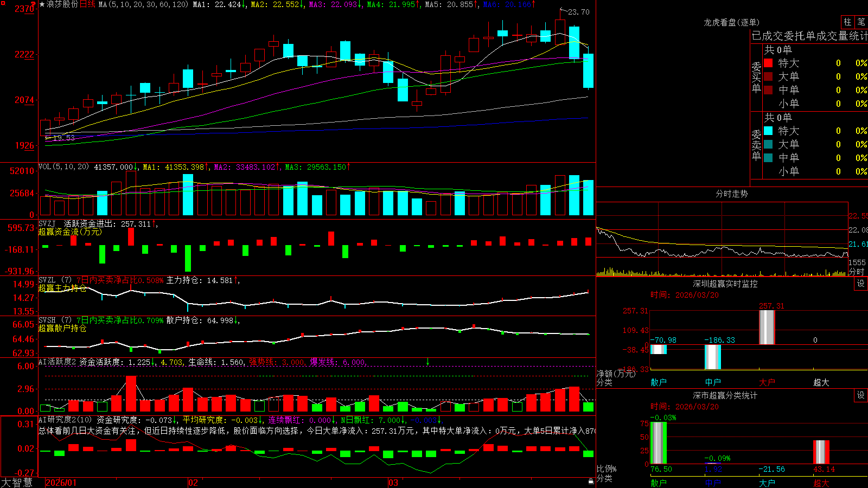Image resolution: width=868 pixels, height=488 pixels.
Task: Click the lock icon at chart bottom-right
Action: [x=591, y=481]
